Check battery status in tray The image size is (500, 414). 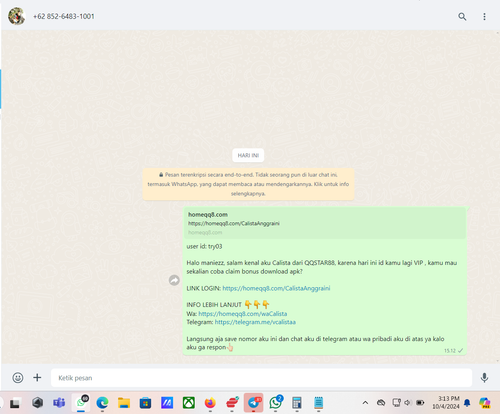(x=420, y=403)
